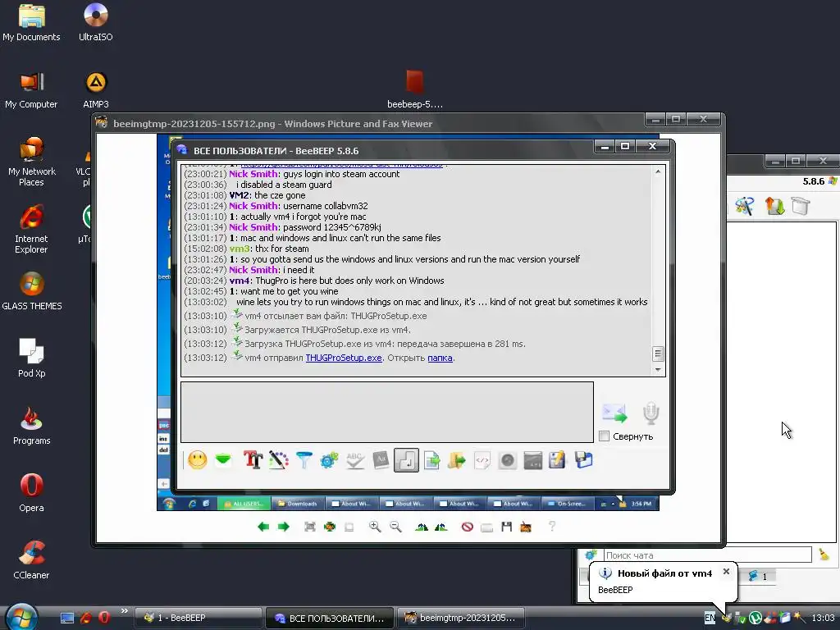The image size is (840, 630).
Task: Check the Свернуть checkbox
Action: [x=605, y=436]
